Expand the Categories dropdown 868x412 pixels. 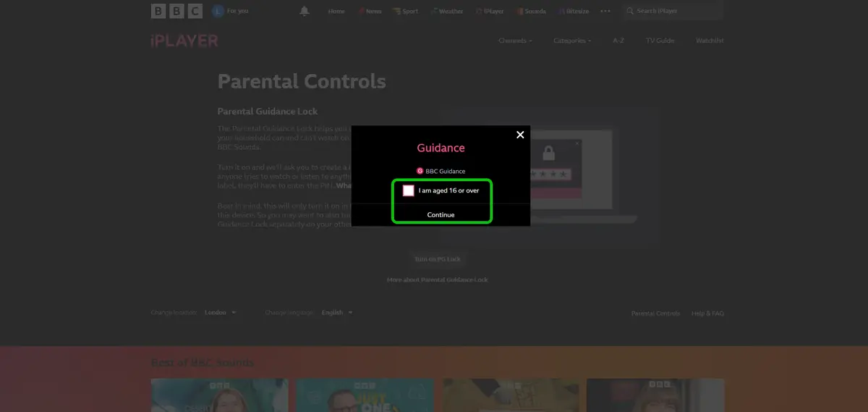click(572, 41)
